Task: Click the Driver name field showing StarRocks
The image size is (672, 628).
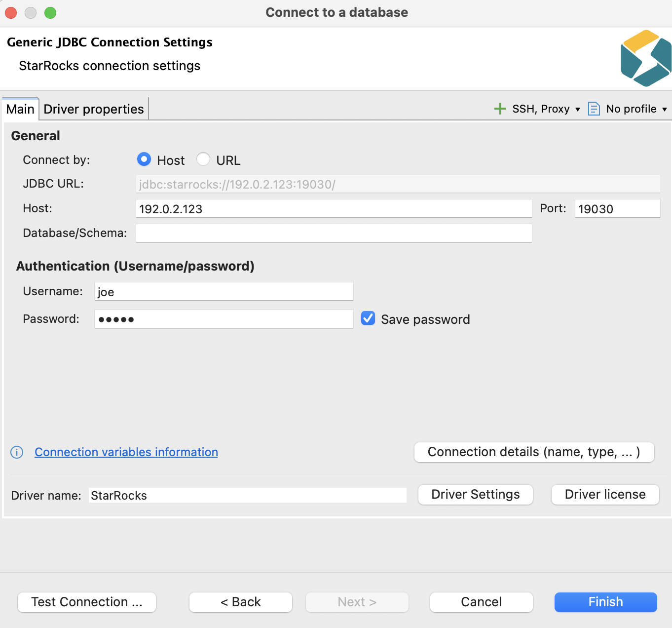Action: point(248,495)
